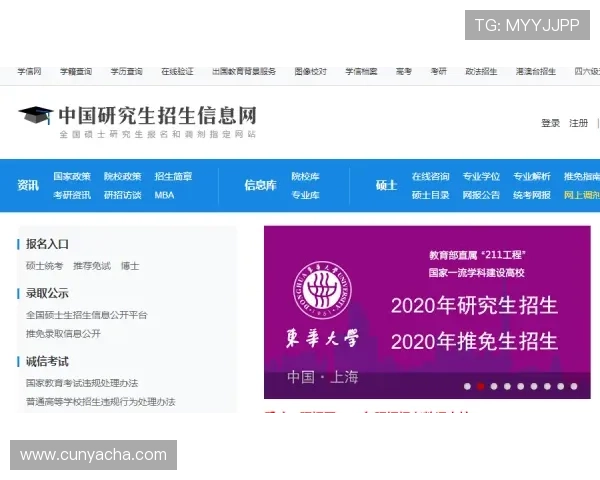Open 出国教育背景服务 link
This screenshot has width=600, height=480.
point(244,72)
